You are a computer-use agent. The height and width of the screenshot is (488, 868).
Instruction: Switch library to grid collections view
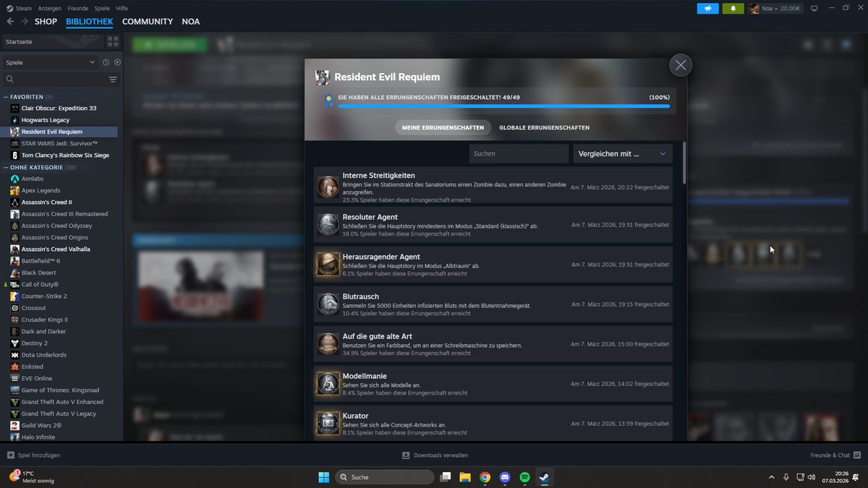[113, 41]
